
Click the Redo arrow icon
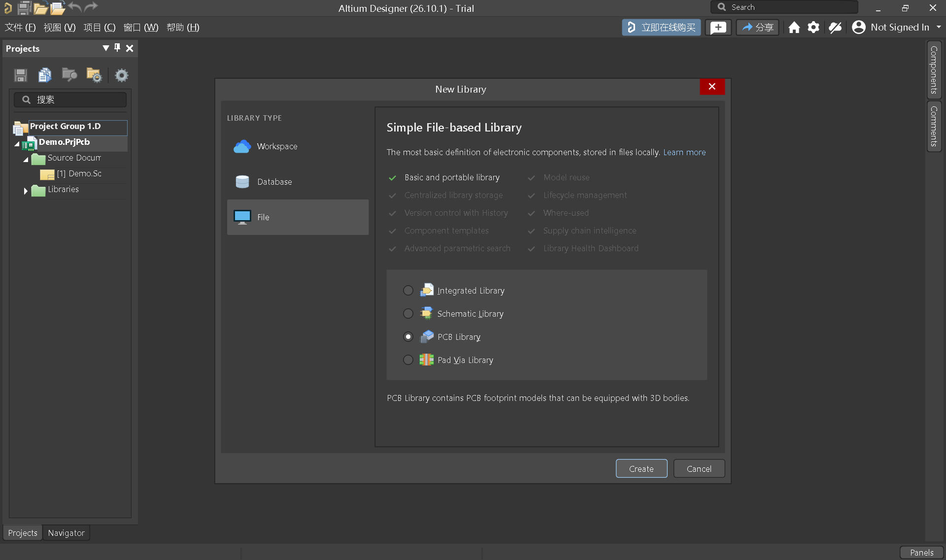tap(91, 7)
